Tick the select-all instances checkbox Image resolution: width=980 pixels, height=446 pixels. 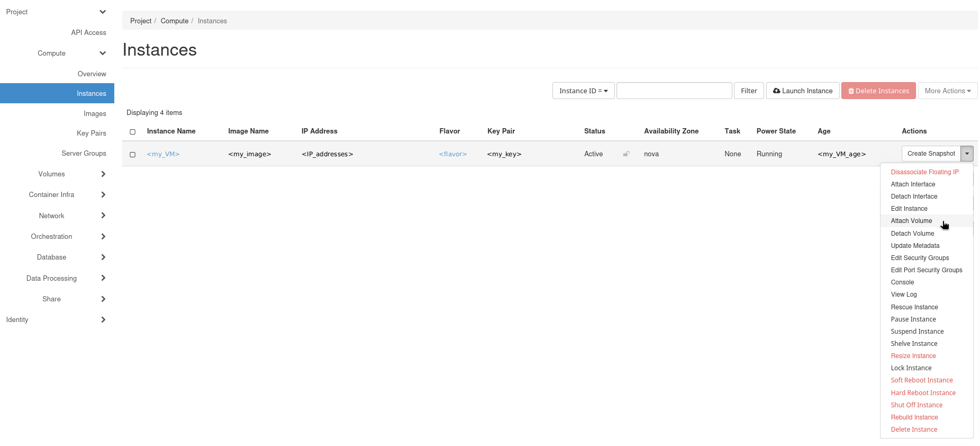click(133, 132)
